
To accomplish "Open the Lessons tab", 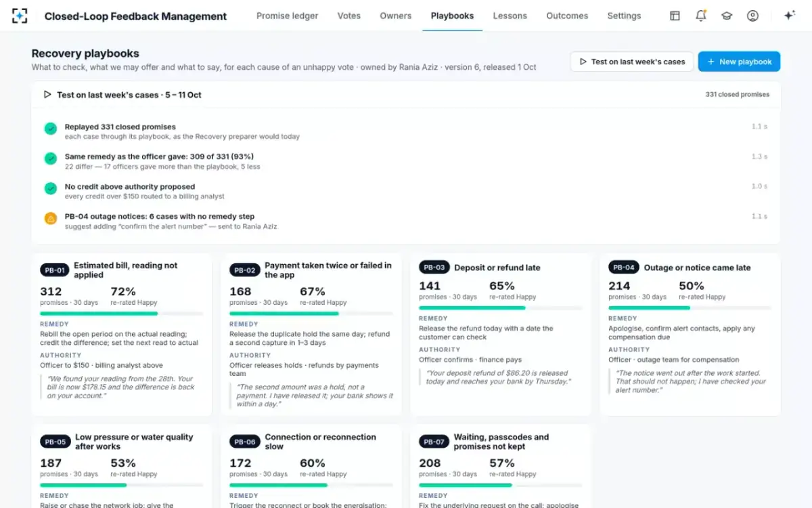I will click(x=510, y=16).
